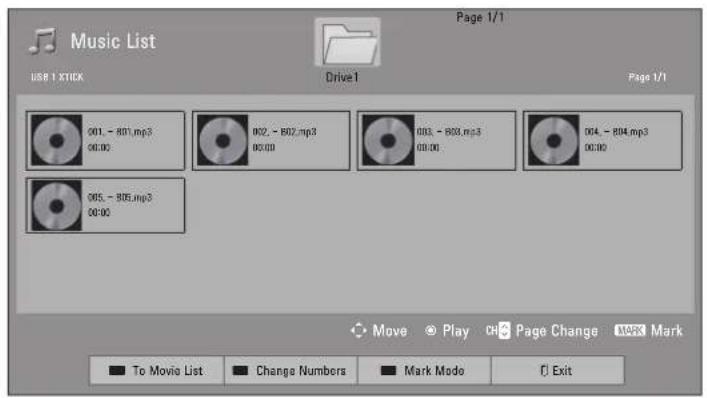Exit the Music List screen
The width and height of the screenshot is (707, 398).
(x=558, y=371)
